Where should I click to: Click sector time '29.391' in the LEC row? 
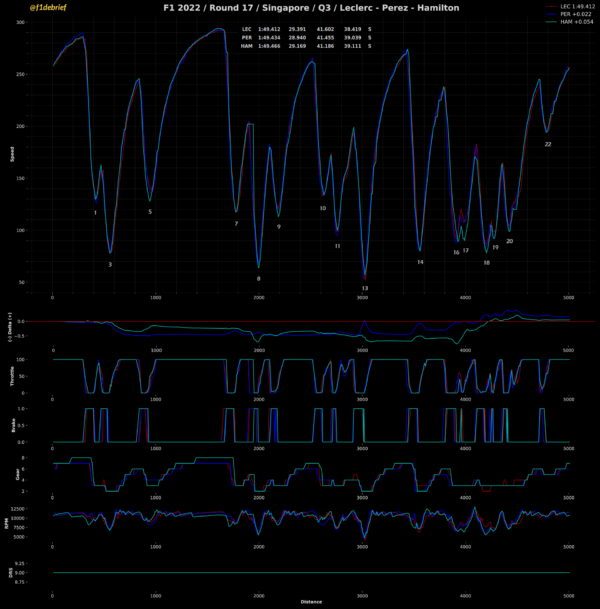click(297, 29)
